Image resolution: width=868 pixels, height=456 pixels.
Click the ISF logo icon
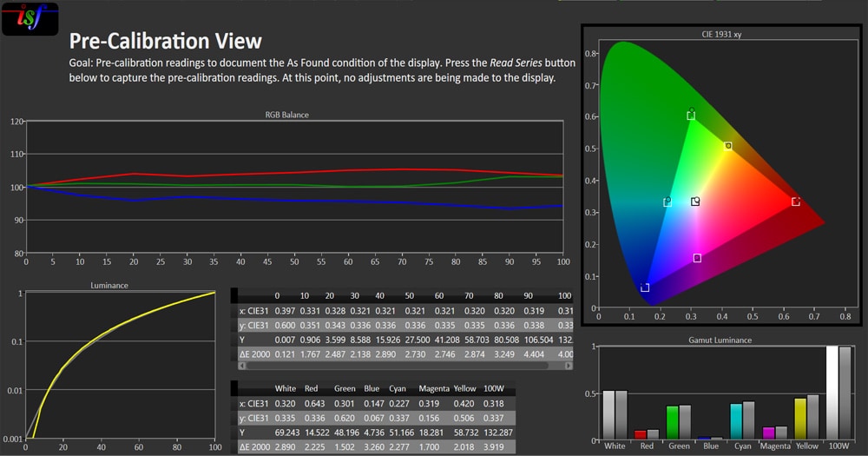(30, 17)
